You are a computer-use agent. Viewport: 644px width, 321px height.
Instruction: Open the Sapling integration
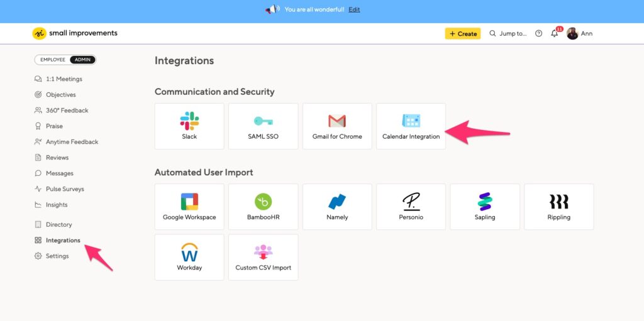pyautogui.click(x=485, y=207)
